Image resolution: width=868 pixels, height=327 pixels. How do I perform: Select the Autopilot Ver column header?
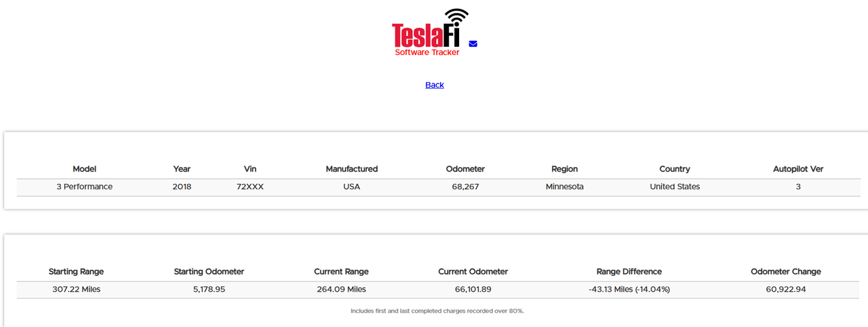coord(798,169)
